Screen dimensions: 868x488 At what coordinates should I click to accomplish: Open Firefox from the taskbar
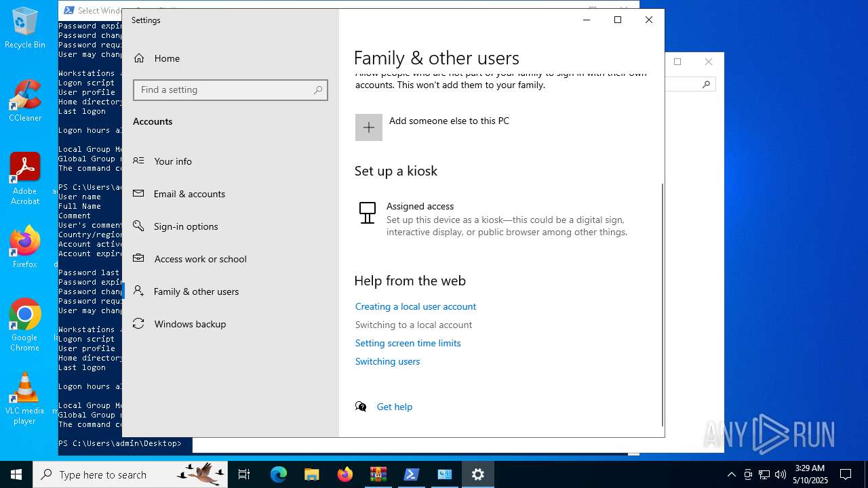(x=345, y=474)
